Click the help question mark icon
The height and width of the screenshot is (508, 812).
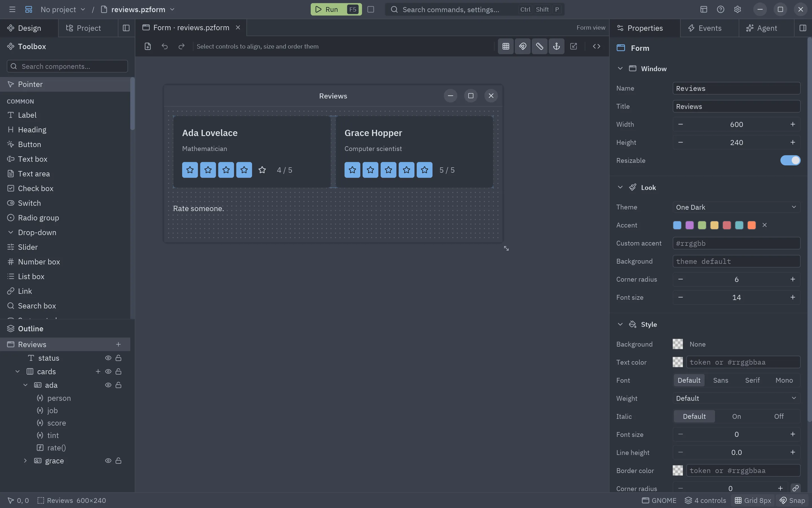(720, 9)
